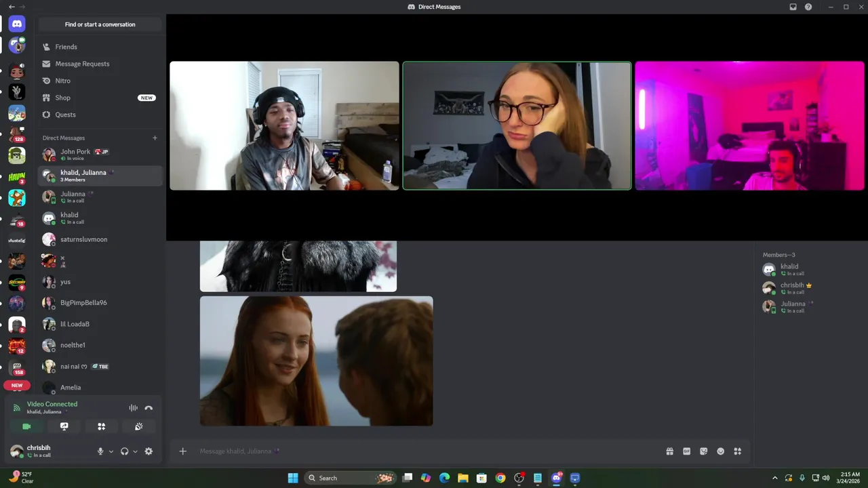This screenshot has height=488, width=868.
Task: Open noelthe1 direct message
Action: coord(100,345)
